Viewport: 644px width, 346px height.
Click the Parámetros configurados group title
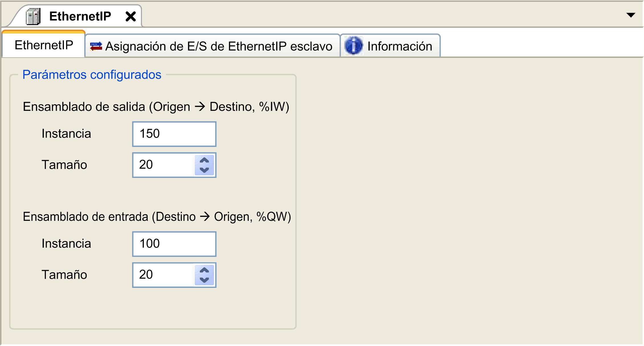[x=92, y=75]
